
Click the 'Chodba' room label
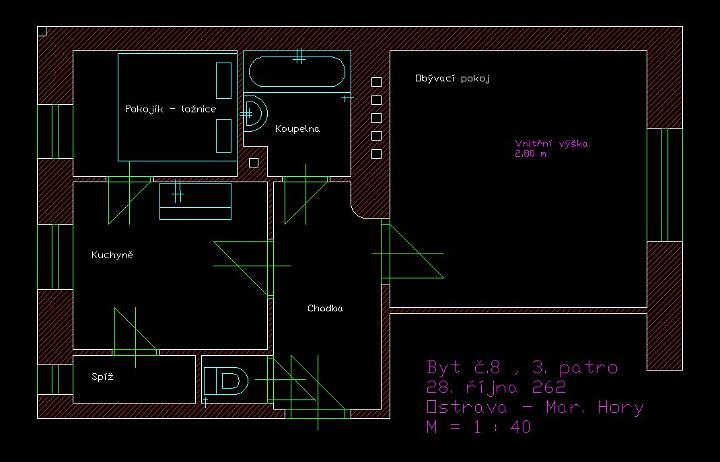click(x=325, y=309)
